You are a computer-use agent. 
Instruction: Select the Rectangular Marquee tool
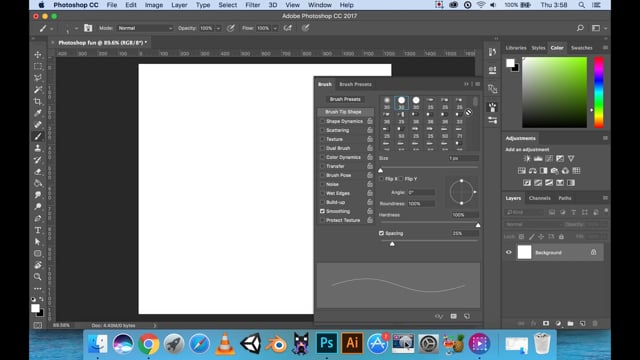[x=38, y=66]
